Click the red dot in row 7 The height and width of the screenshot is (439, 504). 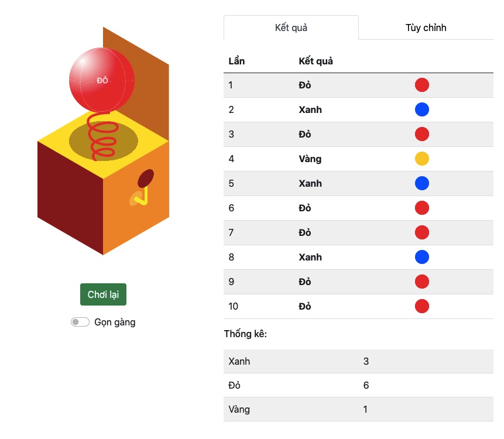[x=421, y=232]
